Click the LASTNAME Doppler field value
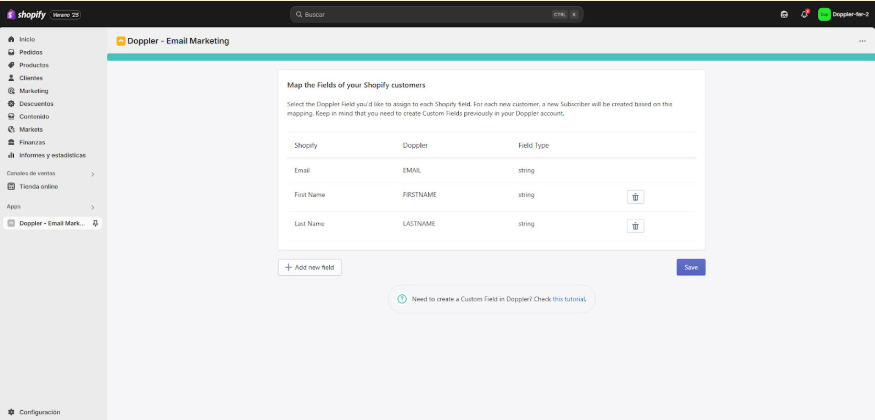 [x=419, y=224]
